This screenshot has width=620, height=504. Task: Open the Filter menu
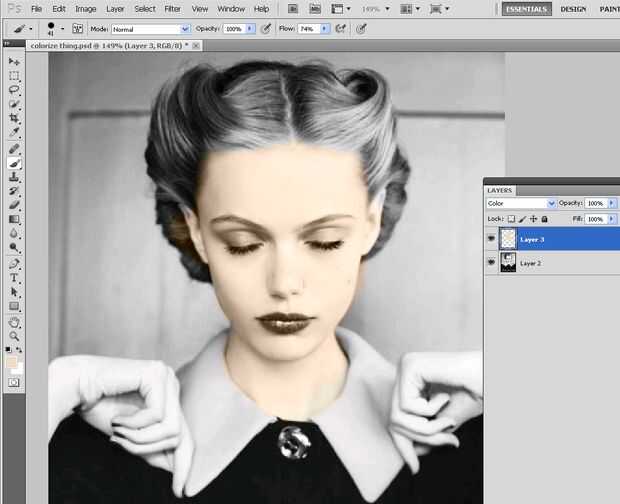[173, 8]
